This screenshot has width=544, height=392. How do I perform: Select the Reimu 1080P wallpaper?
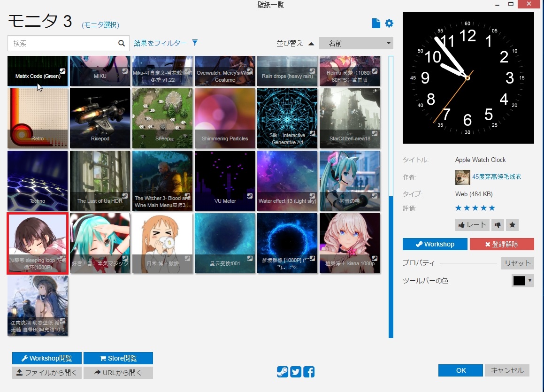pos(350,71)
